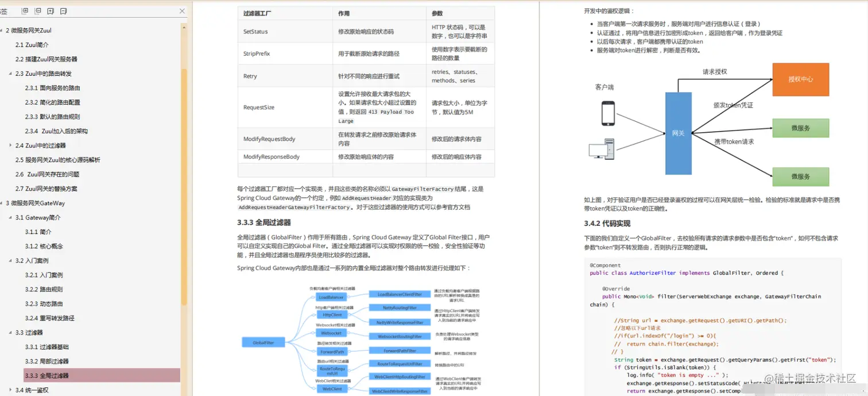Open bookmark '2.5 服务网关Zuul的核心源码解析'

pos(58,160)
